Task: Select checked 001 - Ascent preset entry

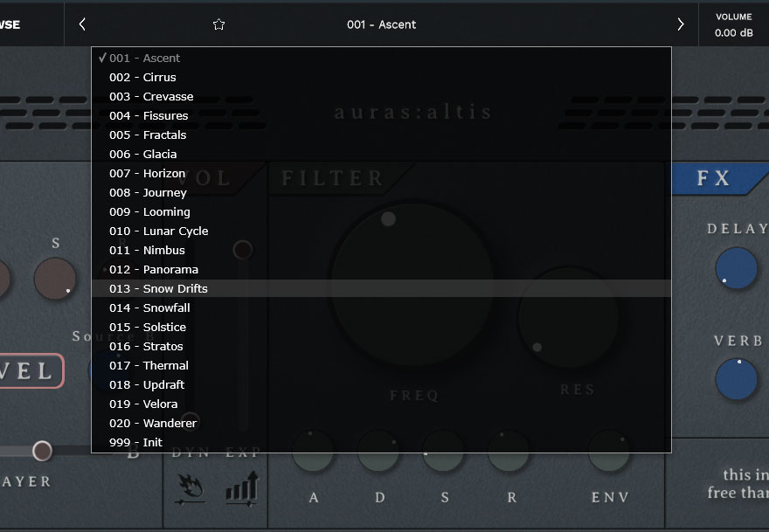Action: [x=144, y=58]
